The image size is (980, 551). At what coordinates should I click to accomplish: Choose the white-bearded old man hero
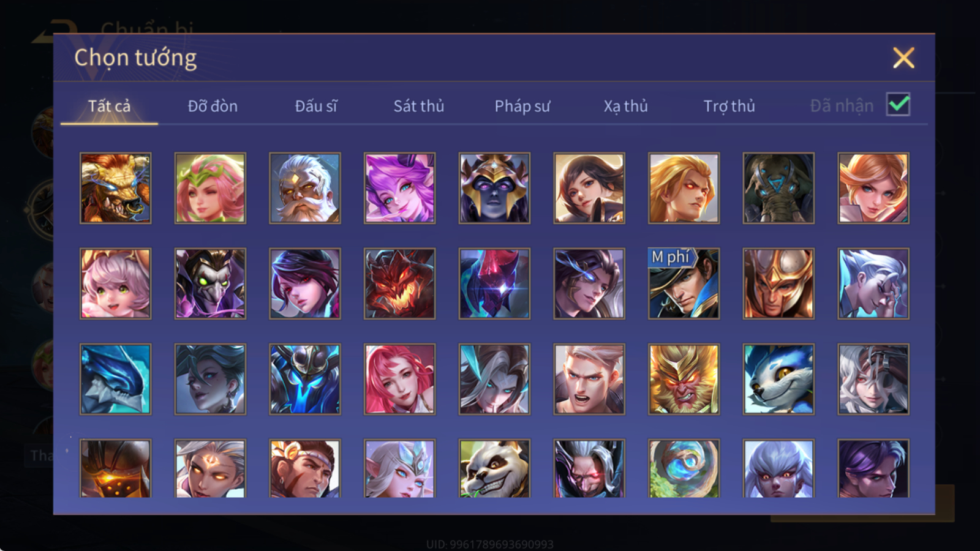(x=304, y=188)
